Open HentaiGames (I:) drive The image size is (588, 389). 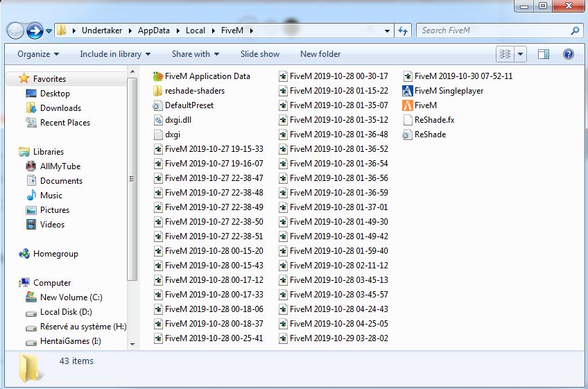pyautogui.click(x=71, y=341)
